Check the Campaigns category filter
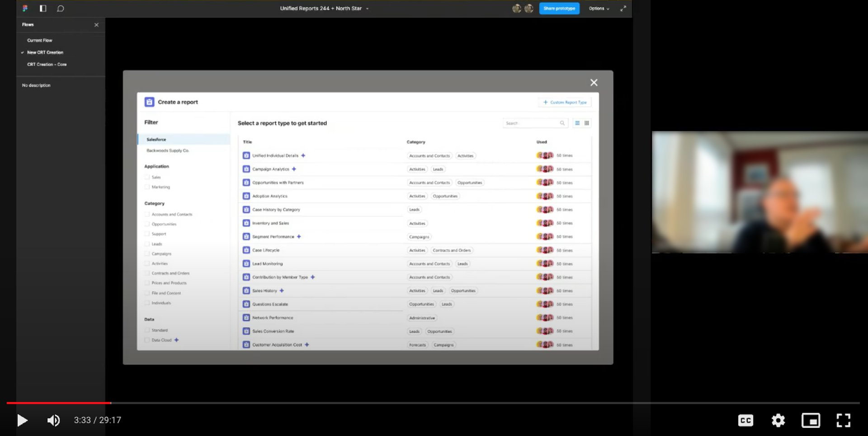The height and width of the screenshot is (436, 868). pyautogui.click(x=147, y=253)
